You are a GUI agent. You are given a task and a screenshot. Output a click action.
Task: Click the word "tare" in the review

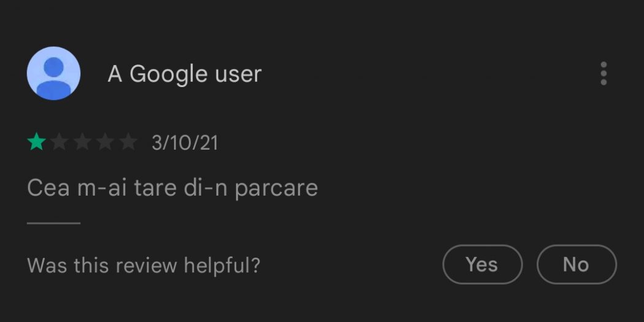pyautogui.click(x=156, y=188)
